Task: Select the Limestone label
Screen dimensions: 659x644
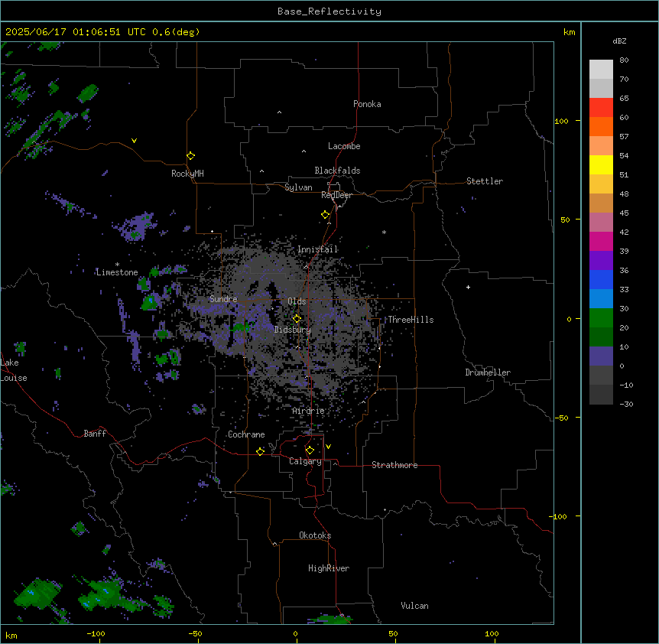Action: coord(117,272)
